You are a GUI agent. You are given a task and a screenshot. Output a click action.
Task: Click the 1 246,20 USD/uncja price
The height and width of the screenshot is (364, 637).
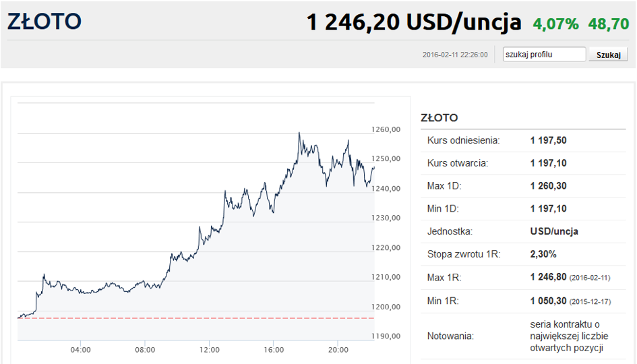(414, 22)
